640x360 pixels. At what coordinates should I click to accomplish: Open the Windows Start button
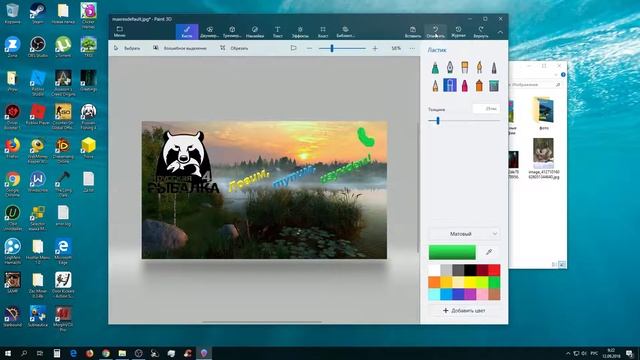click(x=7, y=353)
